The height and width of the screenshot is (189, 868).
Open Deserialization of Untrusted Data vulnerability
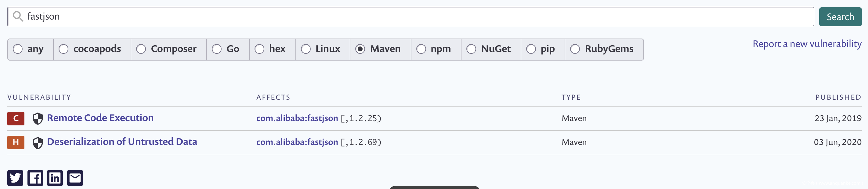[122, 142]
